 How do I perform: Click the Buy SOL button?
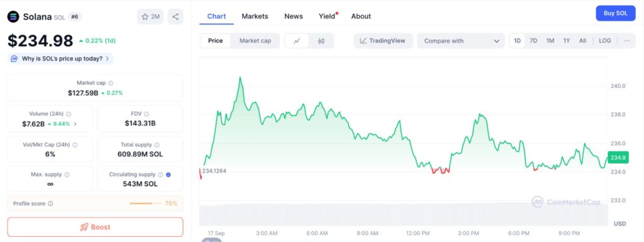pyautogui.click(x=616, y=13)
